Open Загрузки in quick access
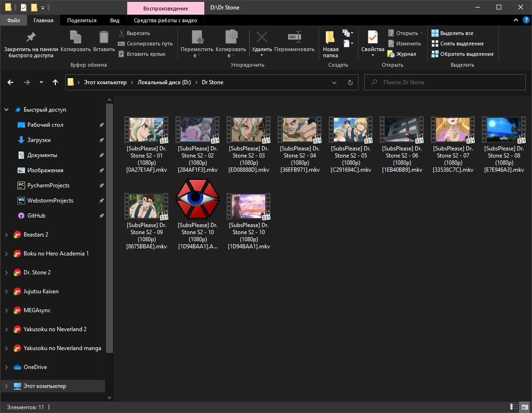Image resolution: width=532 pixels, height=413 pixels. [x=39, y=140]
